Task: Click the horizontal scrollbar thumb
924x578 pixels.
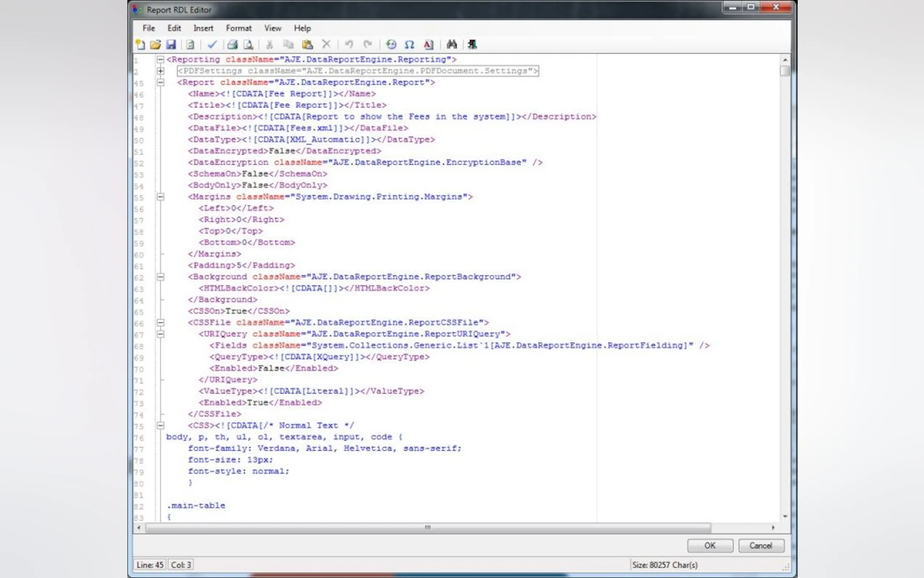Action: pyautogui.click(x=428, y=527)
